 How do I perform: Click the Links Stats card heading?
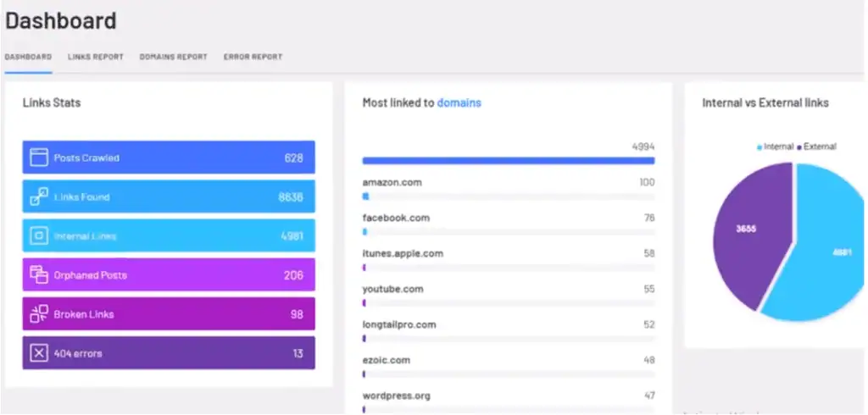point(52,103)
